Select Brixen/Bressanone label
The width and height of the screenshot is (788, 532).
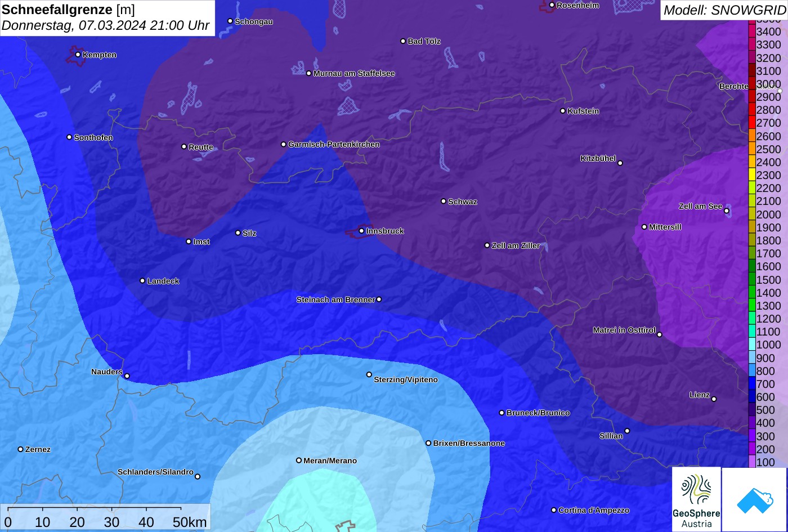pos(469,443)
